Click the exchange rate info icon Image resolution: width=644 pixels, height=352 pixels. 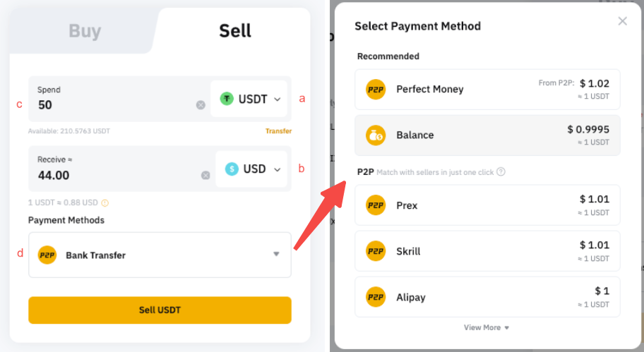(105, 202)
